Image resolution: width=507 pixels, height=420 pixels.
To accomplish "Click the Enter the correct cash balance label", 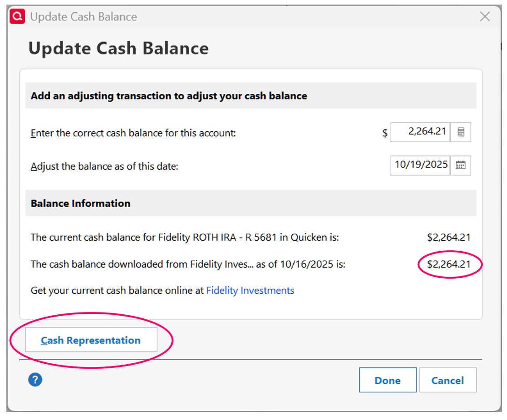I will pos(133,133).
